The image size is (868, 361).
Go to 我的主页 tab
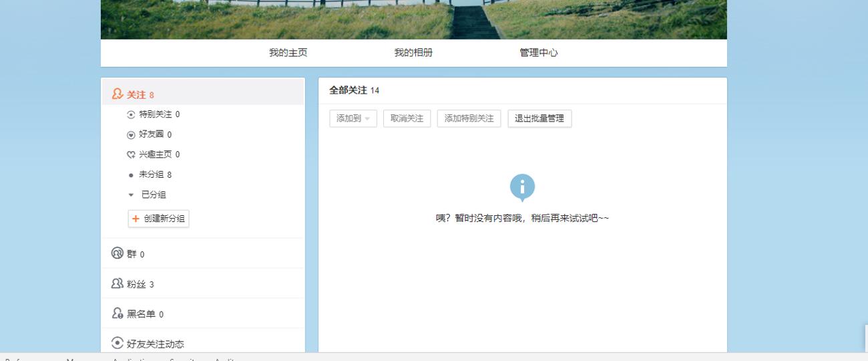coord(288,53)
